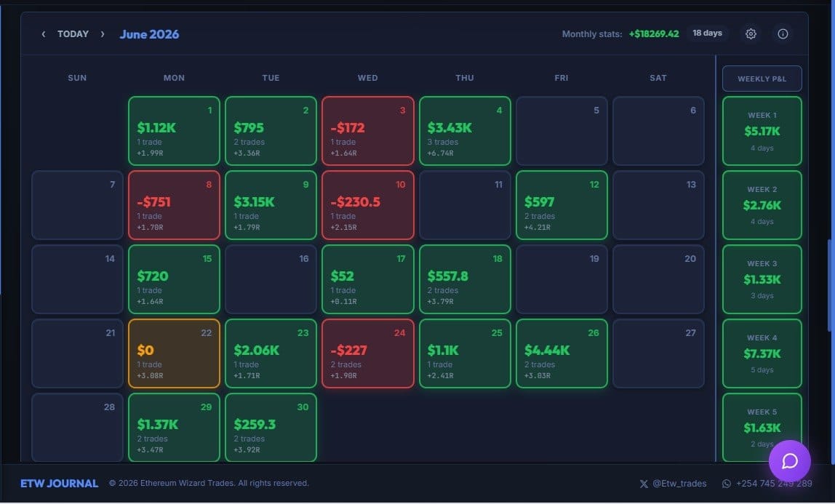This screenshot has height=504, width=835.
Task: Open WEEK 1 summary $5.17K
Action: click(762, 131)
